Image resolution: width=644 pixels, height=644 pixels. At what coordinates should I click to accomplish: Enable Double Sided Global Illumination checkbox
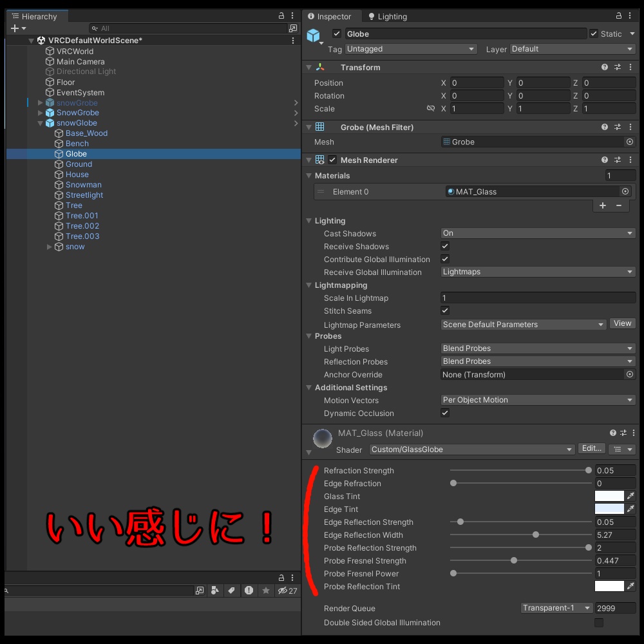pyautogui.click(x=599, y=623)
